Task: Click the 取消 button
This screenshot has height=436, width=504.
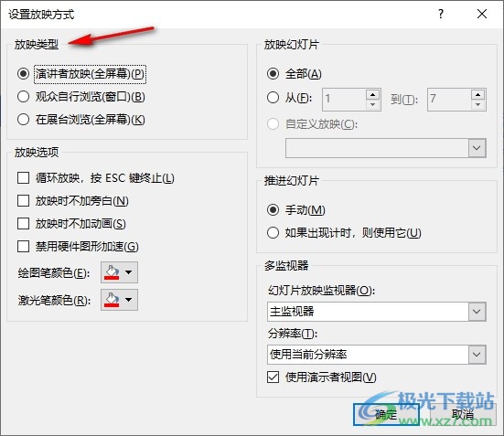Action: click(x=462, y=415)
